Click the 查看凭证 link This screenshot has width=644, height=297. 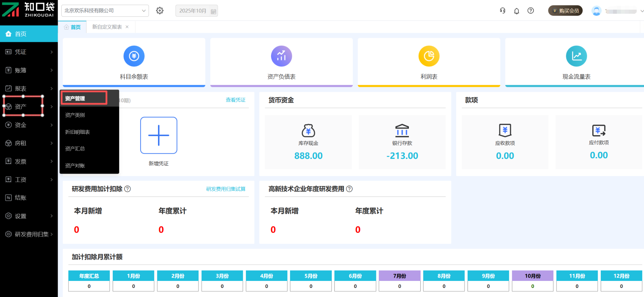click(x=235, y=100)
